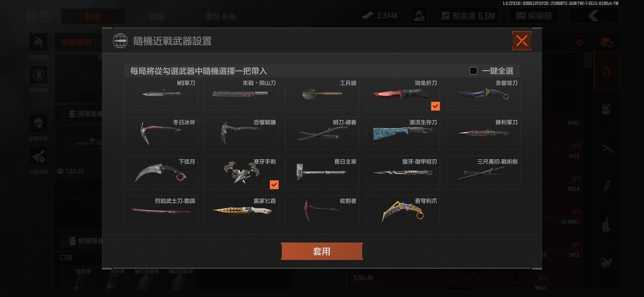Screen dimensions: 644x297
Task: Choose the 勝利軍刀 knife card
Action: point(483,133)
